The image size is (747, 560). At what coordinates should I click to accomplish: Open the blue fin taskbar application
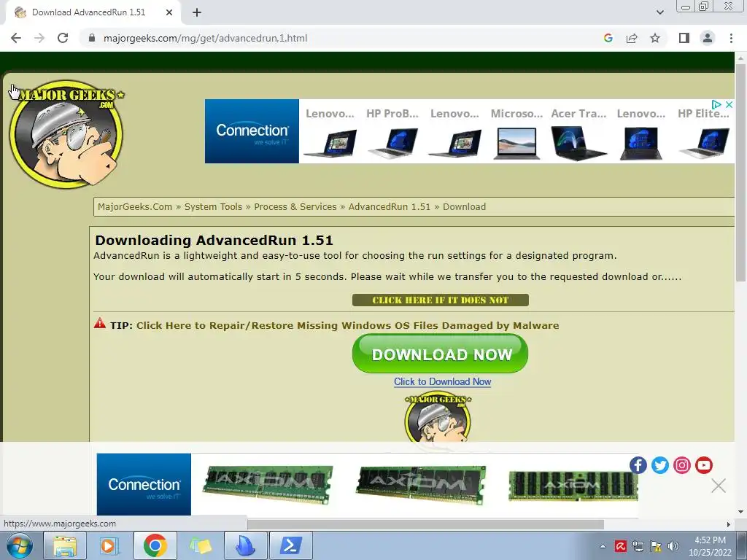[246, 545]
